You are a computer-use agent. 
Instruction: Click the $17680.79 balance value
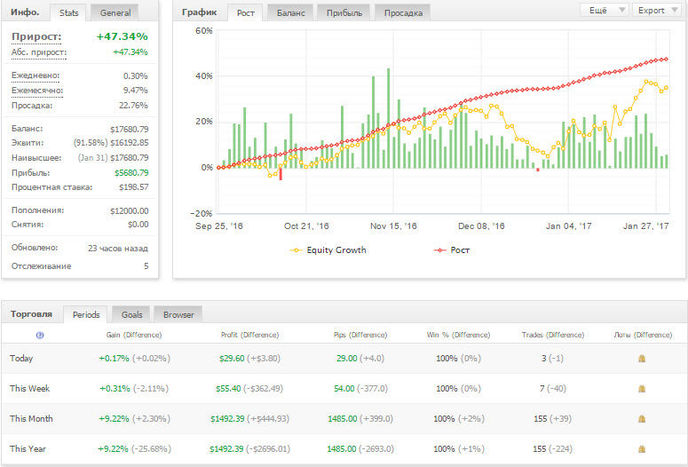[x=129, y=129]
